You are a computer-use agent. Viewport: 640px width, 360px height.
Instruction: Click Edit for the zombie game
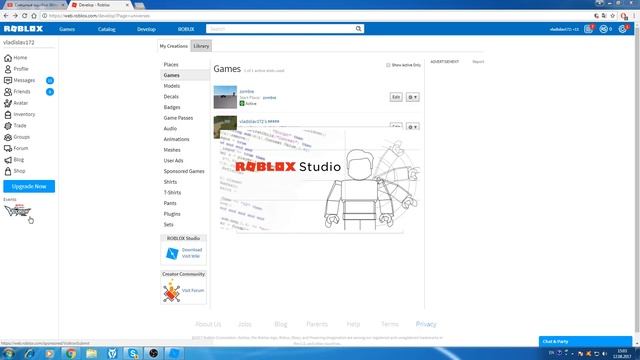[x=396, y=97]
